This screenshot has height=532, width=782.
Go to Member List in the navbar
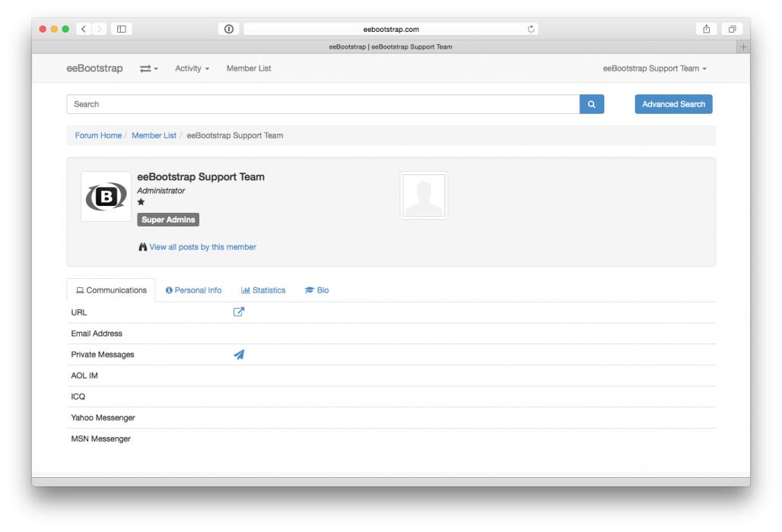pyautogui.click(x=249, y=68)
